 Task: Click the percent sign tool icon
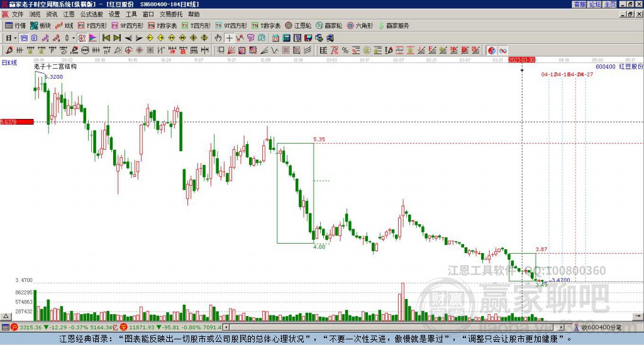(x=345, y=50)
